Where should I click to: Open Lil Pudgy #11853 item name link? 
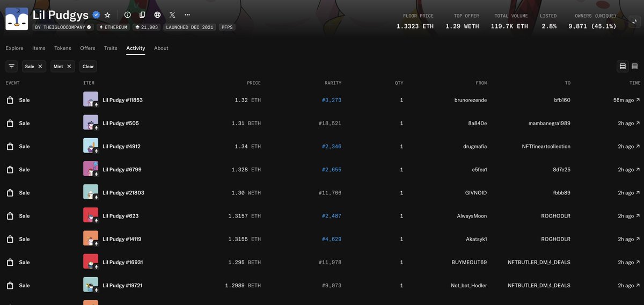pos(122,100)
